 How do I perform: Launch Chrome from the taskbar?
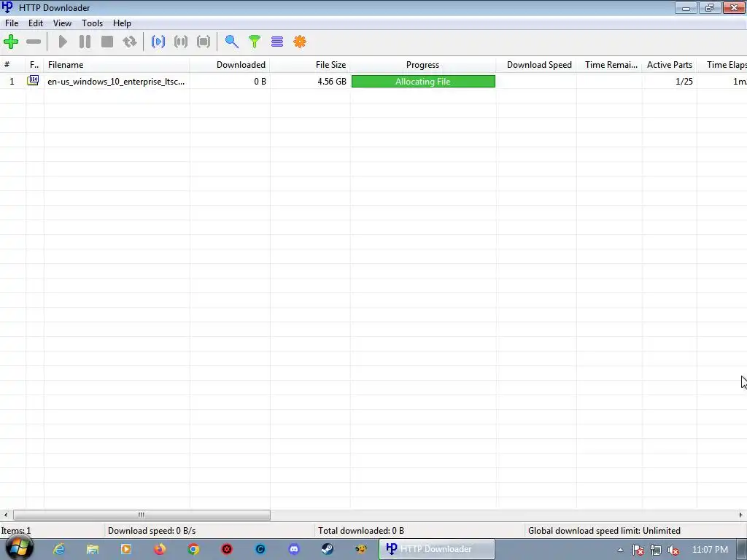[193, 549]
